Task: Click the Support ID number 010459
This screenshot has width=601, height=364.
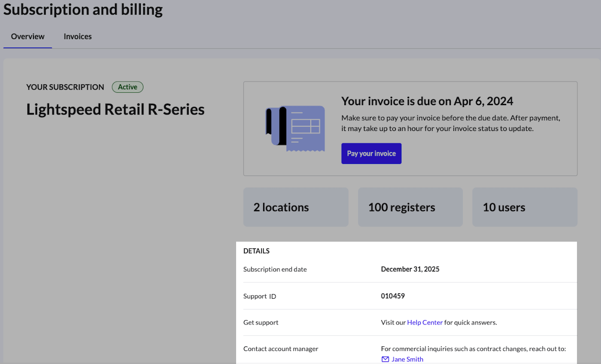Action: click(393, 296)
